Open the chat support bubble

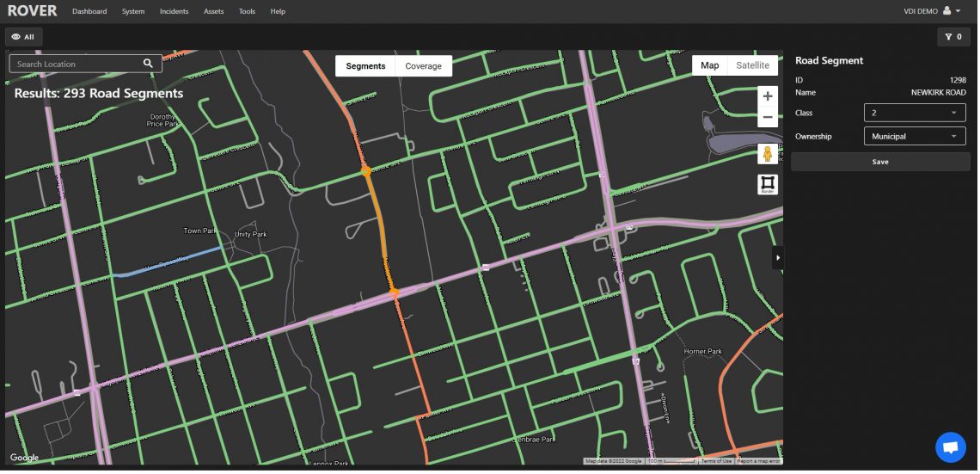pos(951,447)
